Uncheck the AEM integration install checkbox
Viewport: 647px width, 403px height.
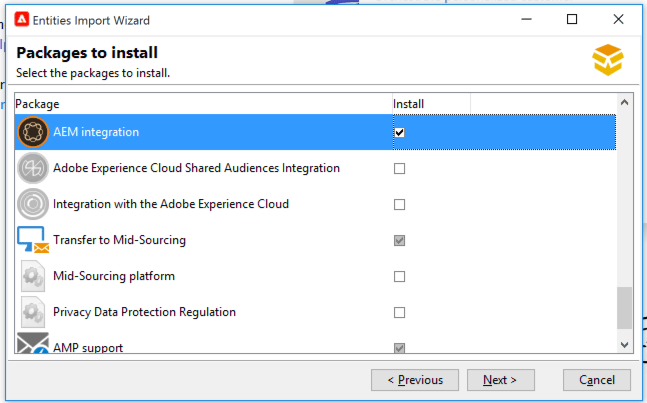(x=399, y=132)
